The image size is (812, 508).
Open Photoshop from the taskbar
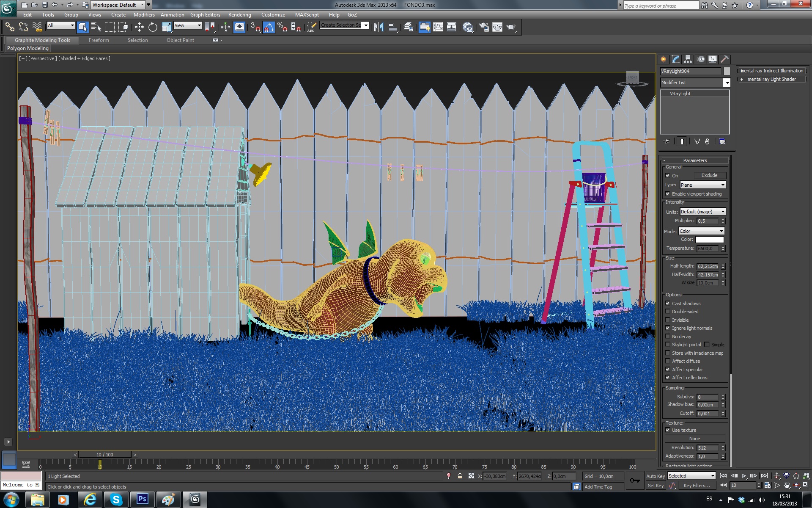[x=142, y=500]
